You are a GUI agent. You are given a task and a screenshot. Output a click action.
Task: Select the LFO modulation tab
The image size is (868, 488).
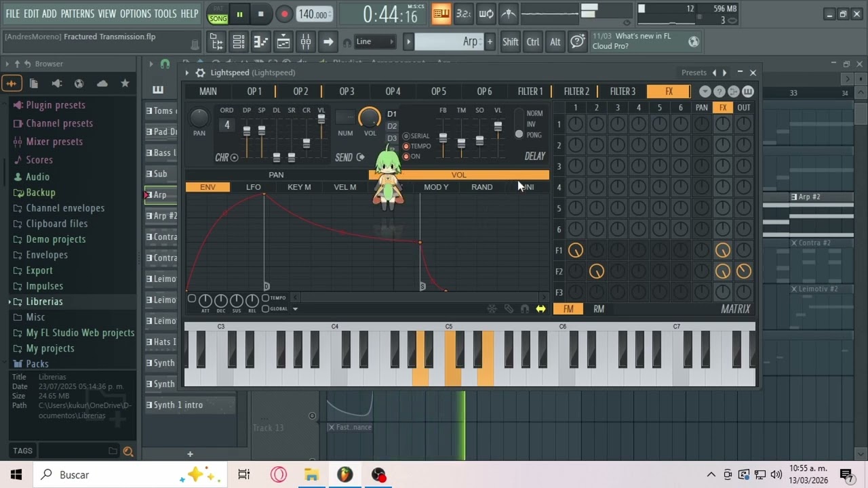pyautogui.click(x=253, y=187)
